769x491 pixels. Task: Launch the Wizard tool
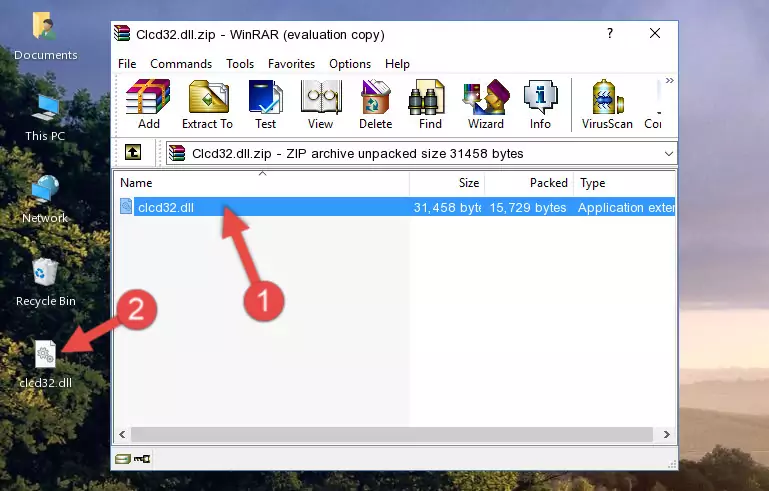486,104
